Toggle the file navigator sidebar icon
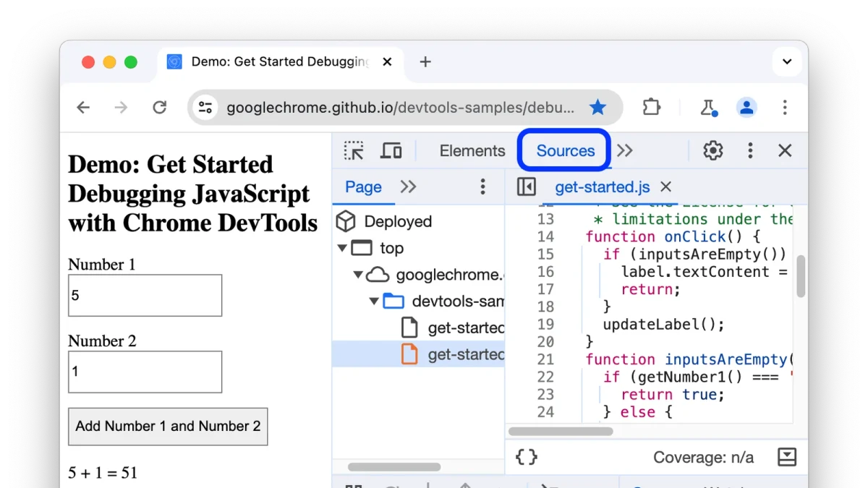This screenshot has width=868, height=488. [527, 187]
